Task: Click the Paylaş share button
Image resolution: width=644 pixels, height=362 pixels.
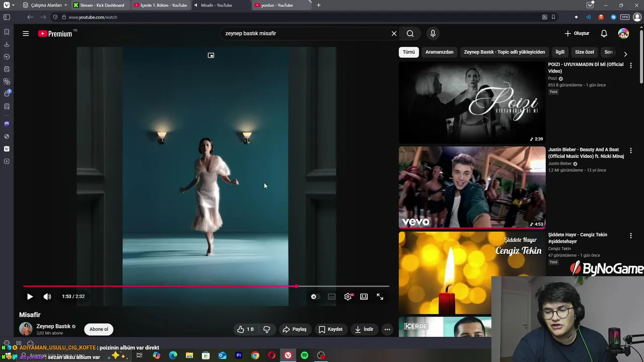Action: coord(294,329)
